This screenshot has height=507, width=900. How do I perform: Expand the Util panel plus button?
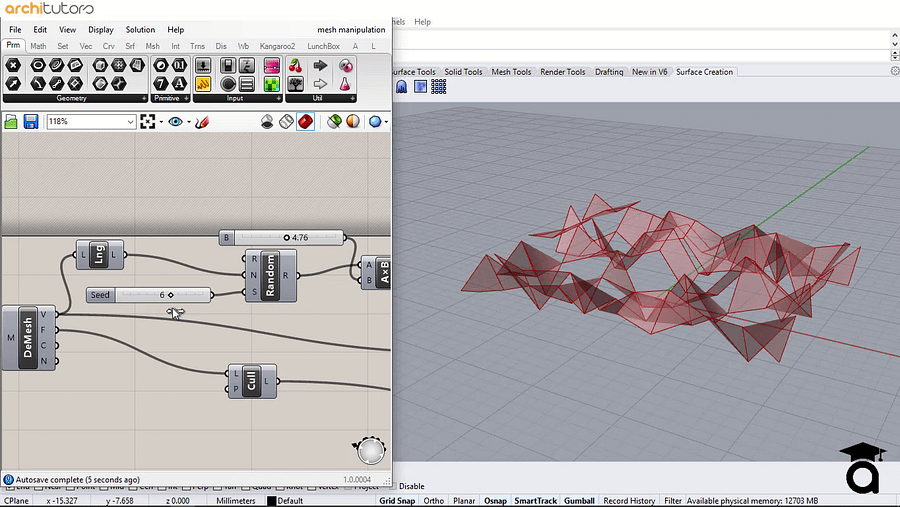point(352,99)
